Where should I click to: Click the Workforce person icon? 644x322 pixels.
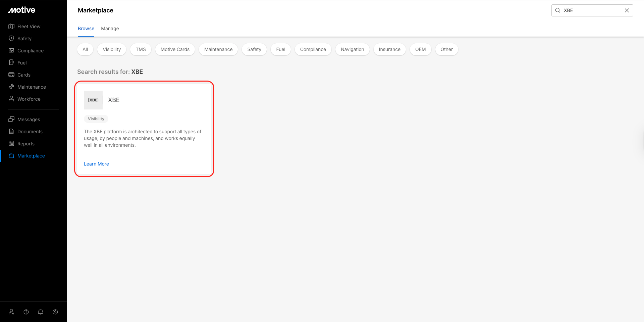(11, 99)
